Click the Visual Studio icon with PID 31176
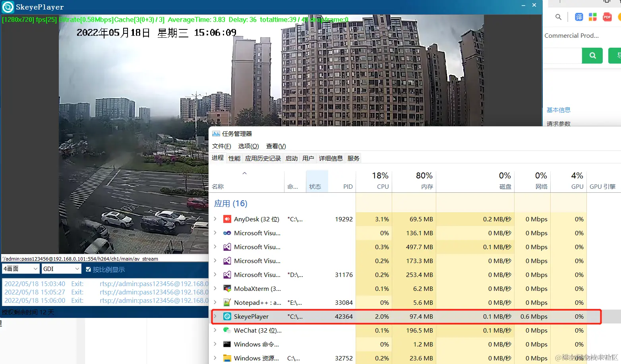The width and height of the screenshot is (621, 364). pos(227,275)
